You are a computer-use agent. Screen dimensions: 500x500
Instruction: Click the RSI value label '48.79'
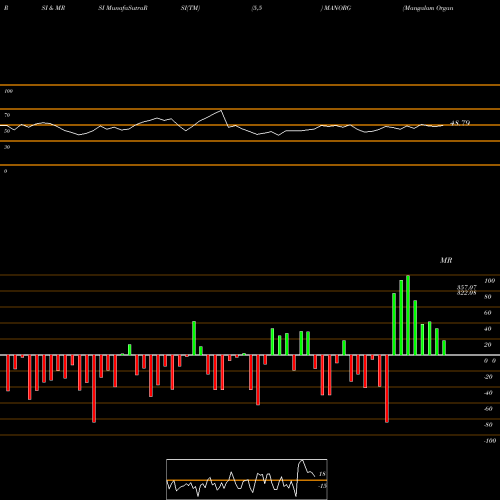[x=460, y=123]
